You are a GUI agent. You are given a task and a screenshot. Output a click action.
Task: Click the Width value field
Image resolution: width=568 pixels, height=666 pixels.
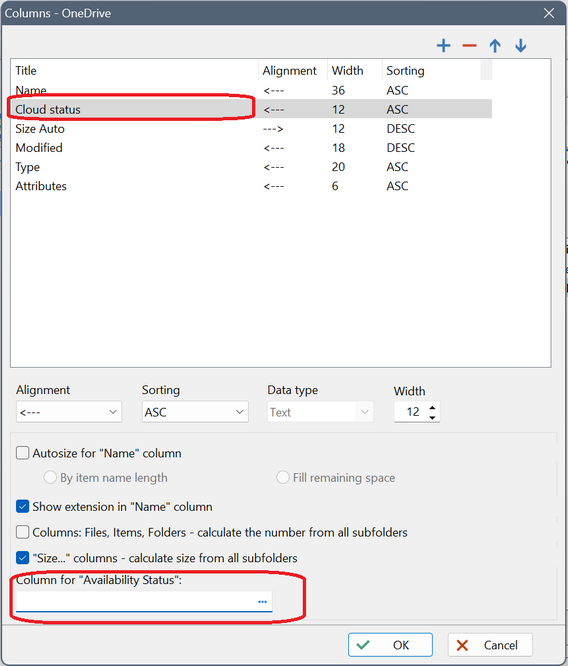(x=410, y=412)
